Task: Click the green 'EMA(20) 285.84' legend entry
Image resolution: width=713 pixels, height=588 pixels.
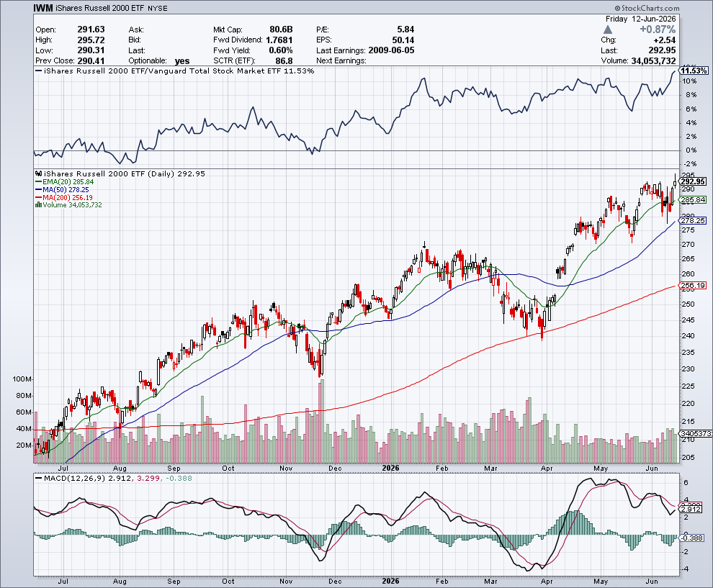Action: click(x=65, y=182)
